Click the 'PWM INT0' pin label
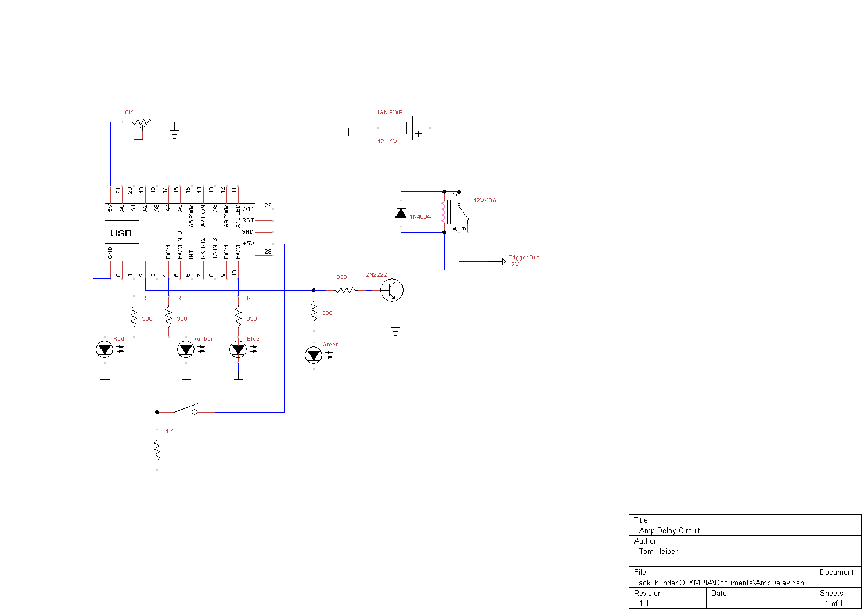Screen dimensions: 868x615 180,245
